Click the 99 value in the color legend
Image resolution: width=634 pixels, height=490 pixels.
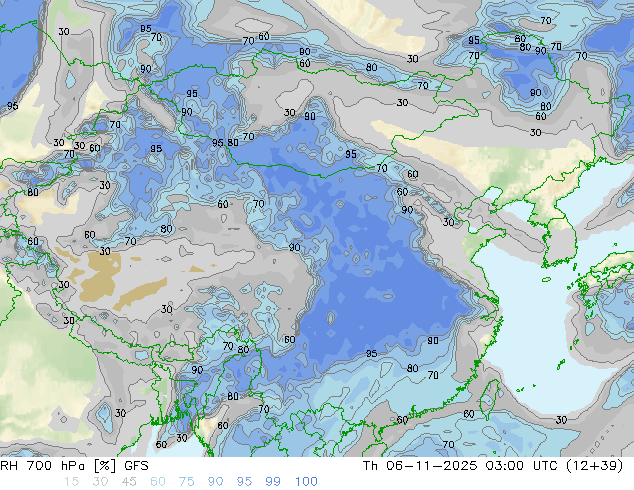point(273,482)
